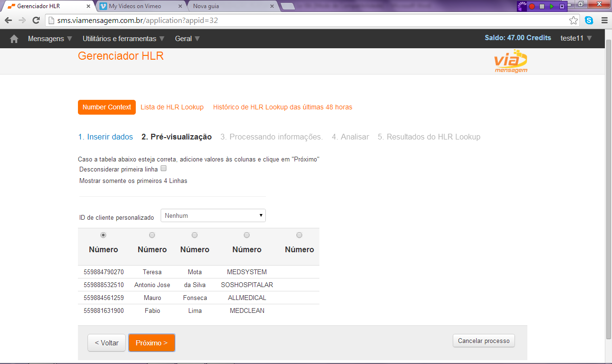Screen dimensions: 612x364
Task: Bookmark this page with the star icon
Action: [573, 21]
